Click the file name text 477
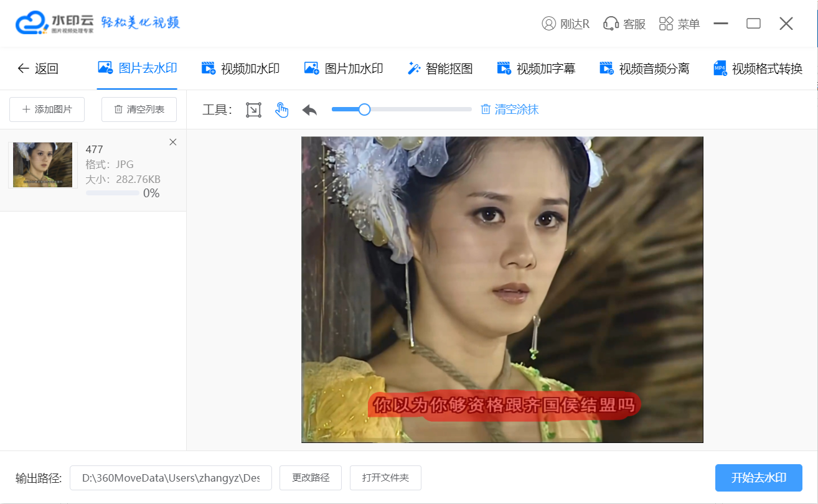The height and width of the screenshot is (504, 818). point(94,149)
